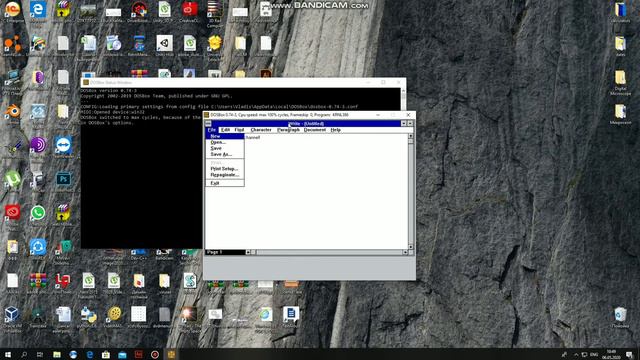Open the Character menu in Write
Viewport: 640px width, 360px height.
(261, 130)
